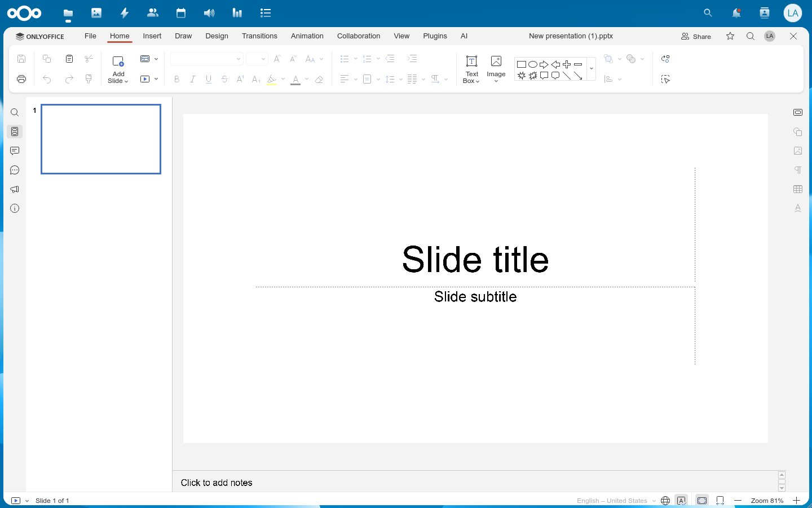812x508 pixels.
Task: Switch to the Insert tab
Action: pos(152,36)
